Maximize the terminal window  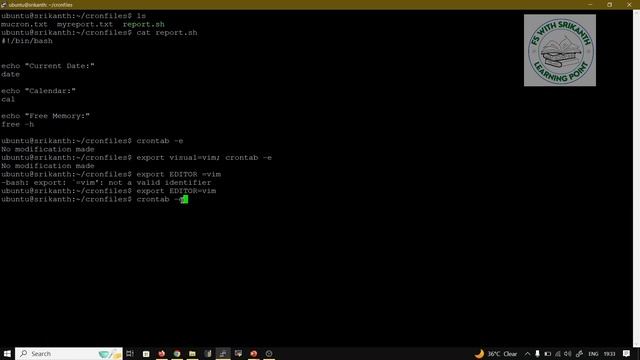tap(609, 4)
